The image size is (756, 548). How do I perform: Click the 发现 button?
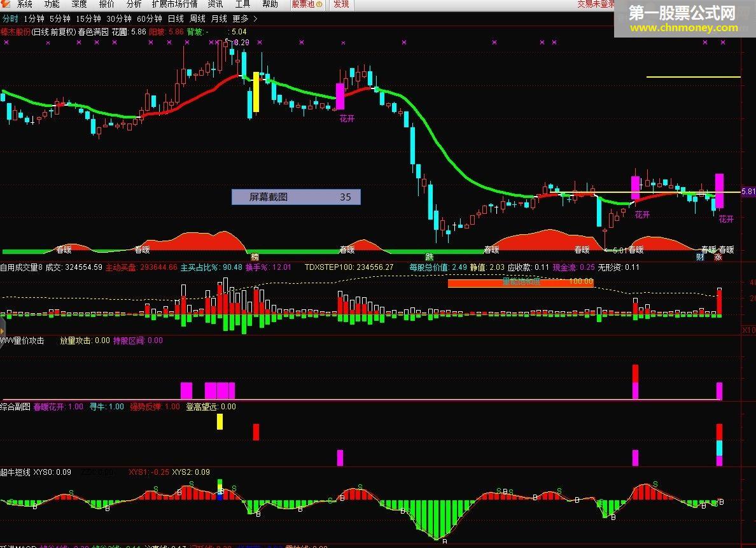(341, 4)
